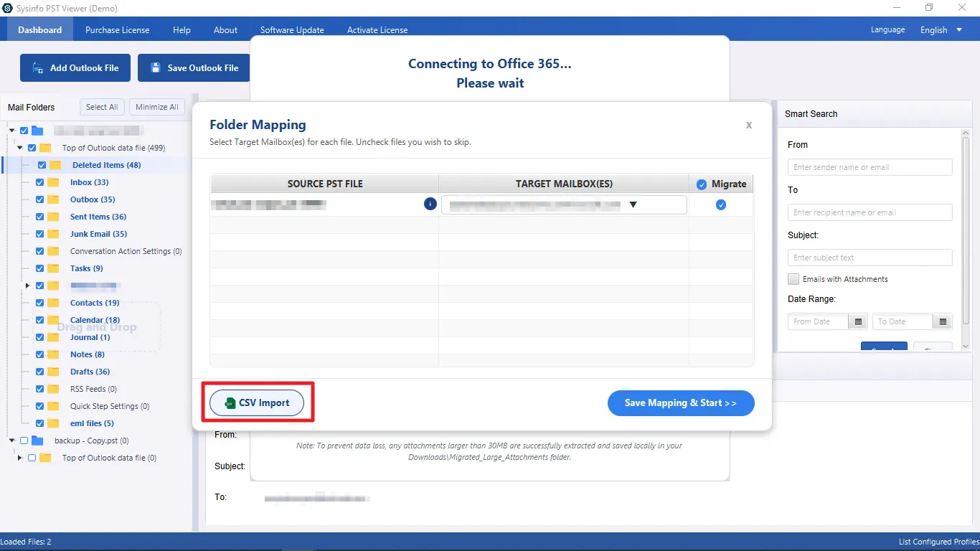This screenshot has width=980, height=551.
Task: Open the Sent Items folder icon
Action: (x=53, y=217)
